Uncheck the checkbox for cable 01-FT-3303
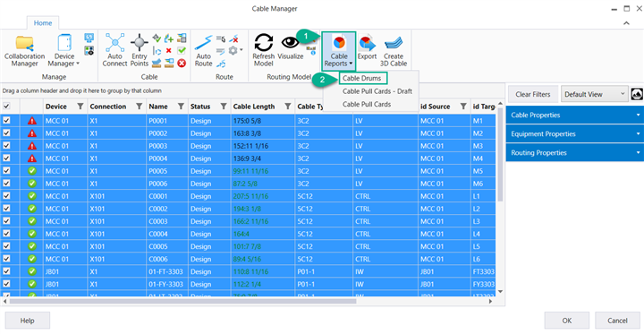644x334 pixels. point(6,271)
